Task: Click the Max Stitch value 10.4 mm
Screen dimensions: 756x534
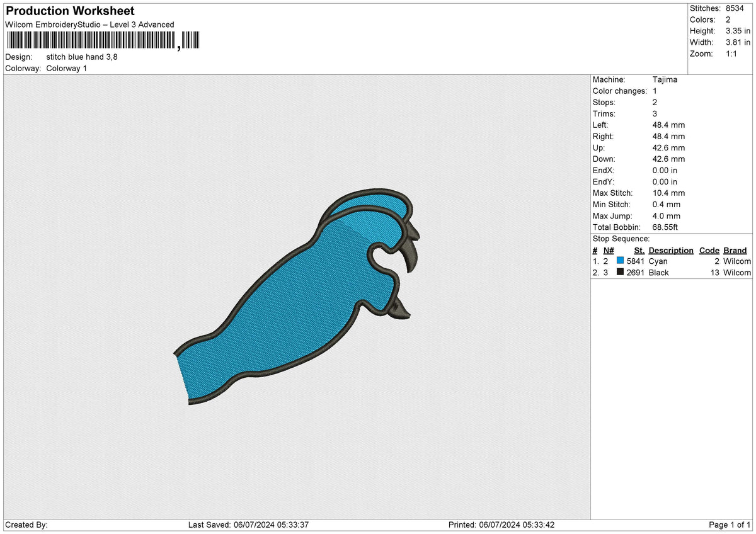Action: click(x=668, y=193)
